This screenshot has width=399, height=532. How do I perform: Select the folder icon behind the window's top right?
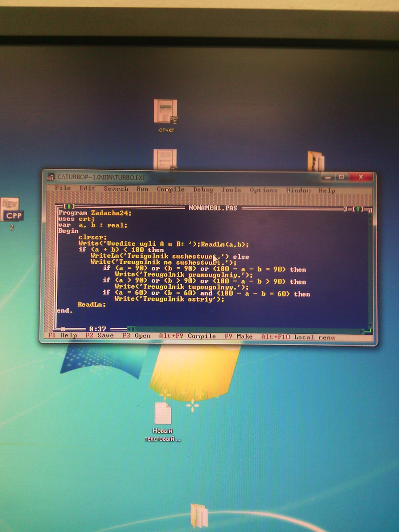tap(316, 161)
